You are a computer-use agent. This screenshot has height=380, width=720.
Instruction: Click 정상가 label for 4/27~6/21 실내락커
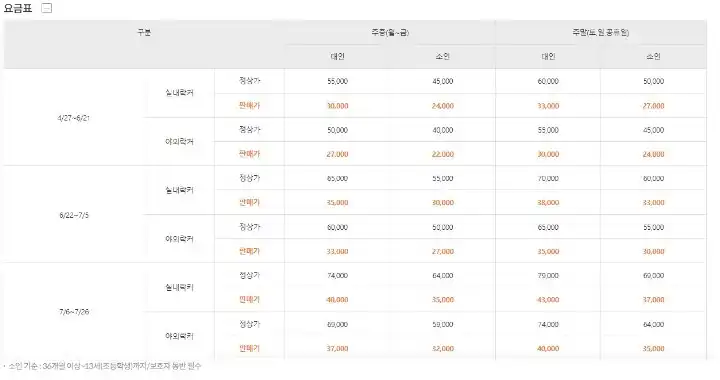(249, 81)
